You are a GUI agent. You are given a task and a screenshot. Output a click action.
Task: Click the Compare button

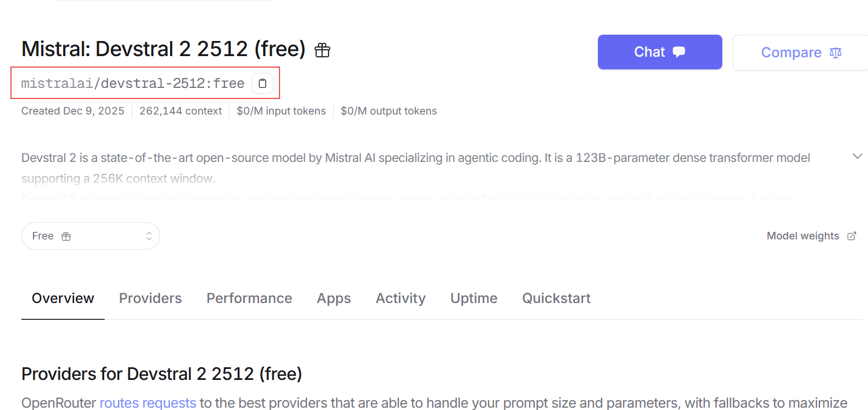(x=800, y=53)
